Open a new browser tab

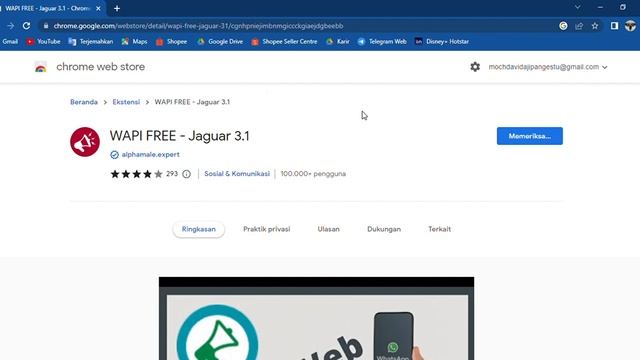(x=117, y=8)
